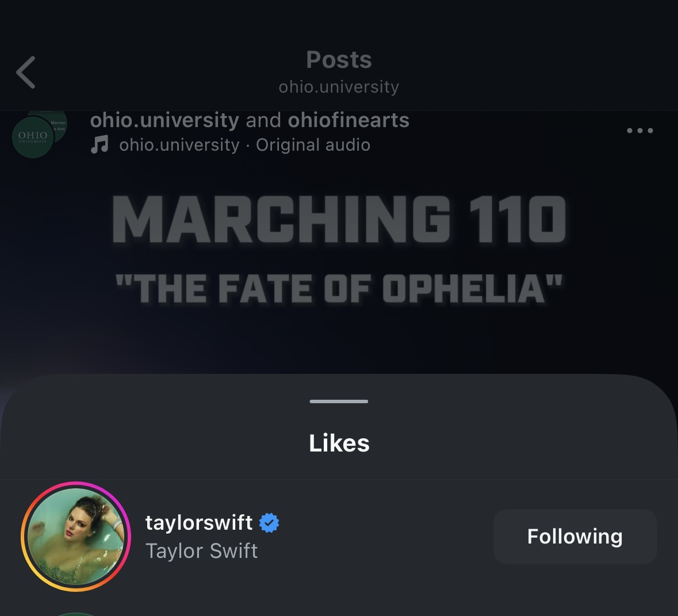Tap the back arrow to return

(x=25, y=72)
